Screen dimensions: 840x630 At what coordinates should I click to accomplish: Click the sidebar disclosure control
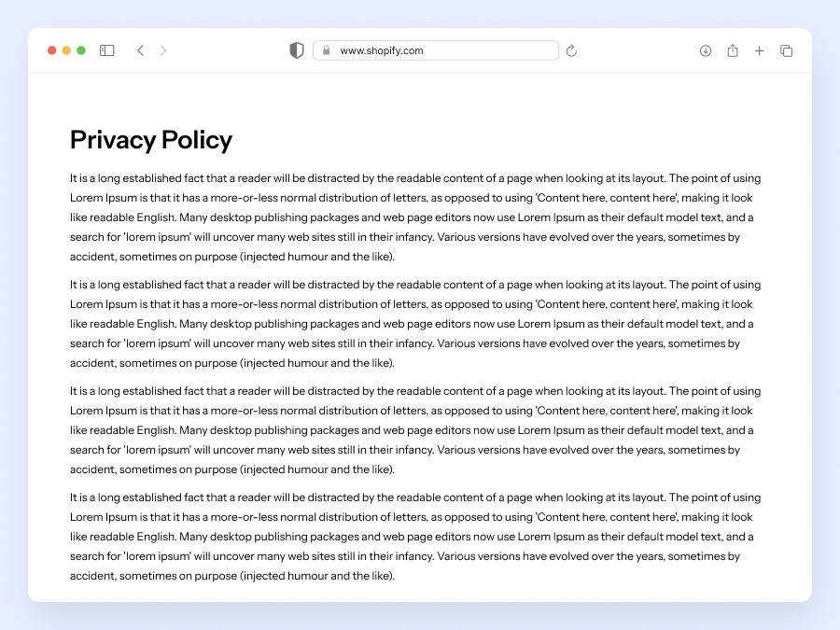106,50
